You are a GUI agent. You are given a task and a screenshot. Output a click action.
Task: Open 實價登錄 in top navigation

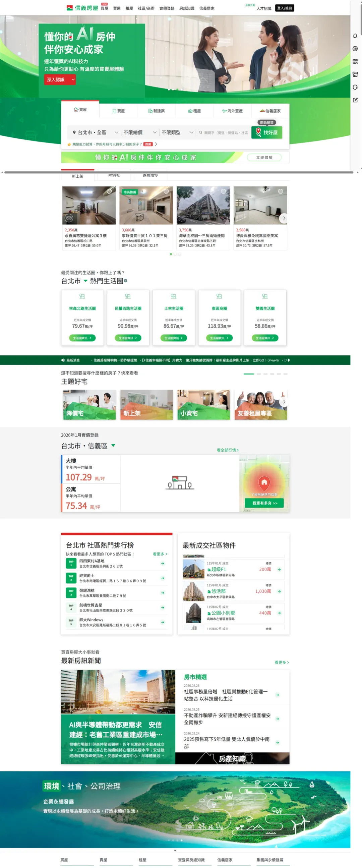click(x=167, y=8)
